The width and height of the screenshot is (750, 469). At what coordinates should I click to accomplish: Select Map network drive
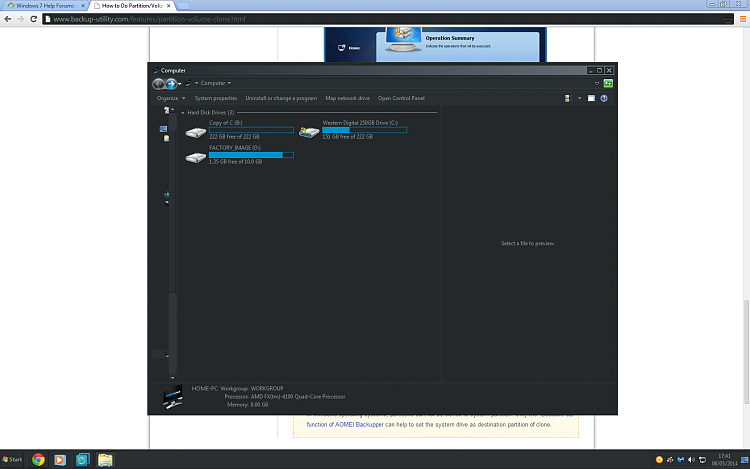pyautogui.click(x=347, y=98)
